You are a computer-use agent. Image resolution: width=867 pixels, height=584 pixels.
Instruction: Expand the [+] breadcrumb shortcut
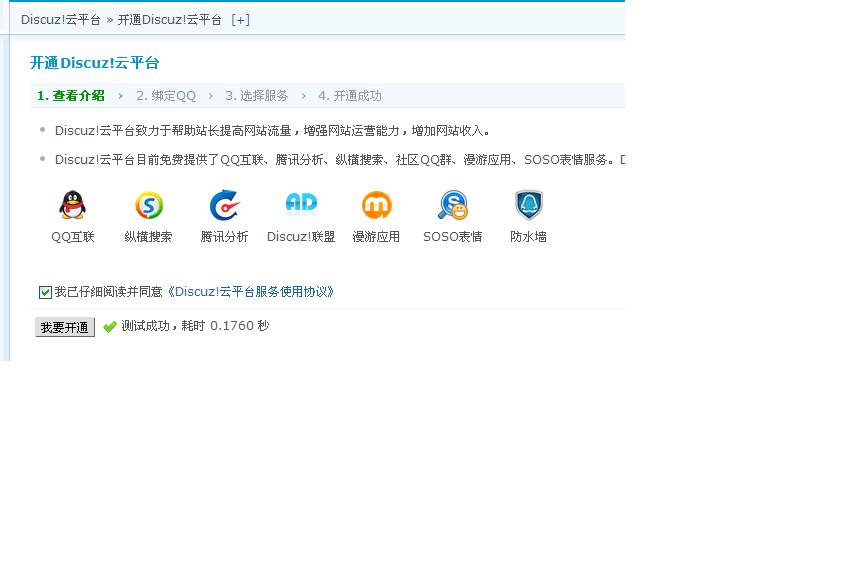pos(241,20)
